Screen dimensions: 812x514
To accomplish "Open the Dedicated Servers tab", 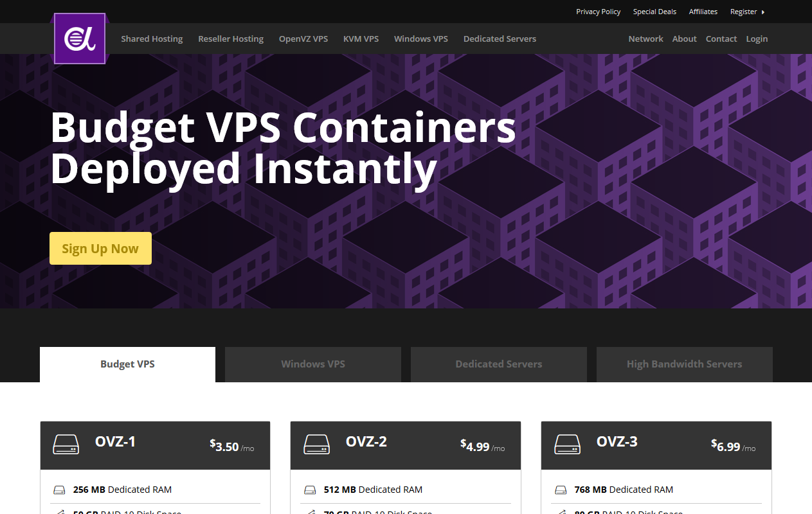I will pos(499,364).
